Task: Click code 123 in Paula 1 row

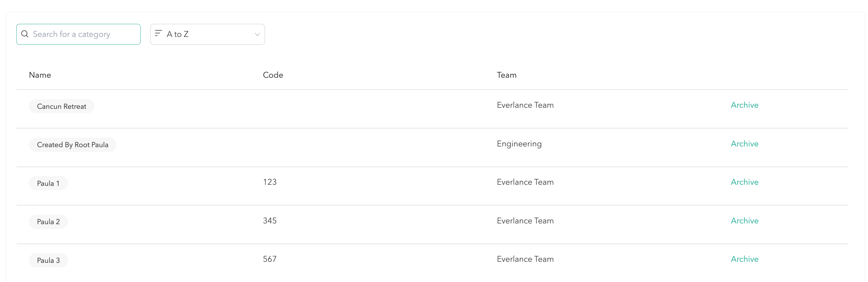Action: (270, 182)
